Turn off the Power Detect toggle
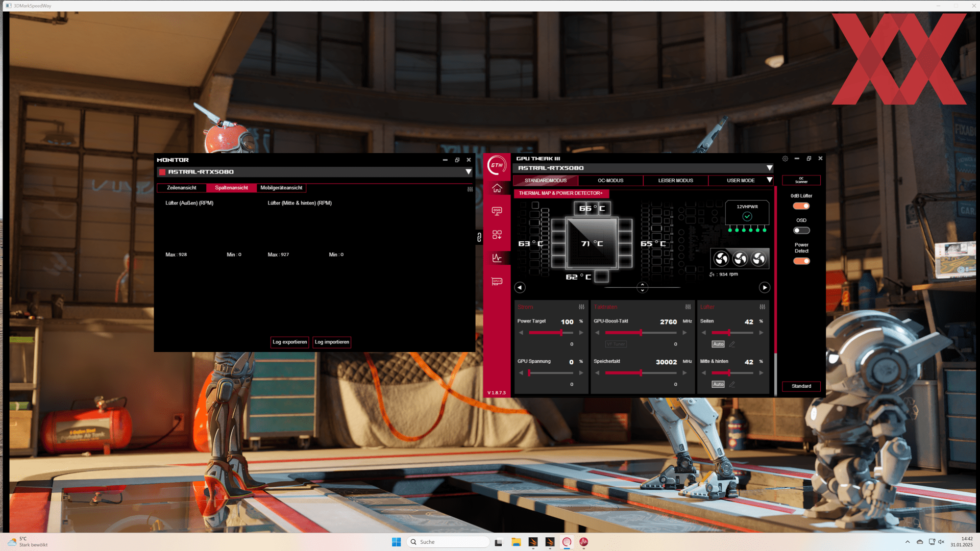Viewport: 980px width, 551px height. click(x=801, y=261)
